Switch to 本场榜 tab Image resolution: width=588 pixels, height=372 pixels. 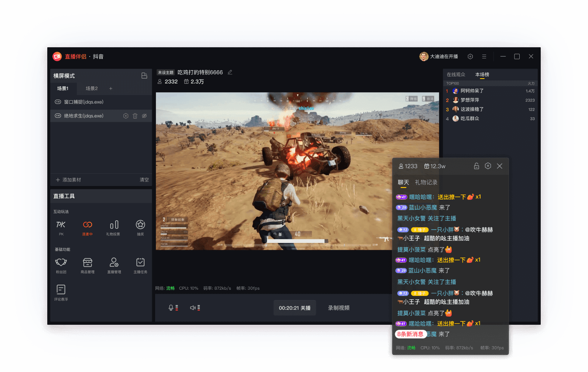[x=482, y=75]
